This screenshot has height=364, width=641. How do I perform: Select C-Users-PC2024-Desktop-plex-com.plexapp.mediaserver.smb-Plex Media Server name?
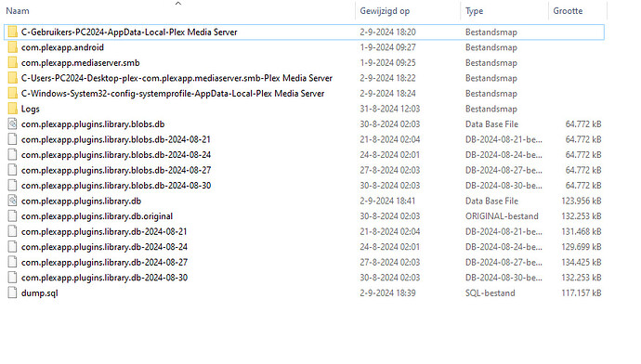pyautogui.click(x=177, y=78)
